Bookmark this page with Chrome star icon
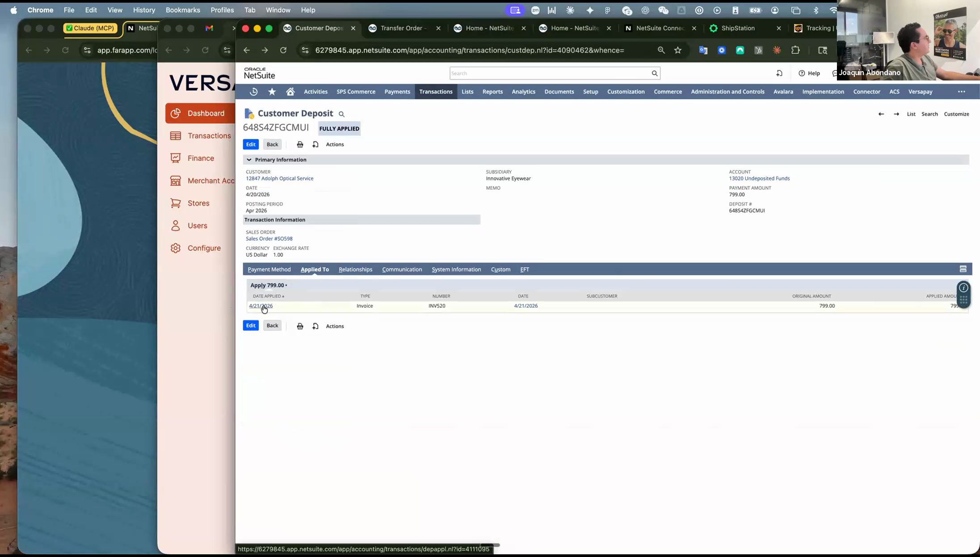980x557 pixels. (x=678, y=50)
